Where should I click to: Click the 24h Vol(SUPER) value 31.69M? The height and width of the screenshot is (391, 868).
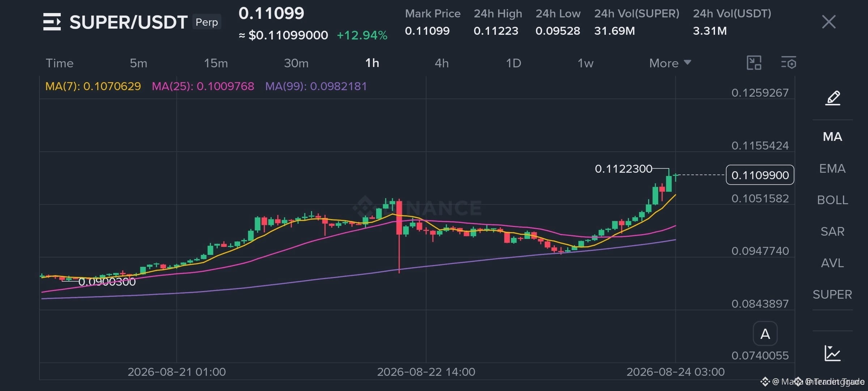click(x=614, y=31)
